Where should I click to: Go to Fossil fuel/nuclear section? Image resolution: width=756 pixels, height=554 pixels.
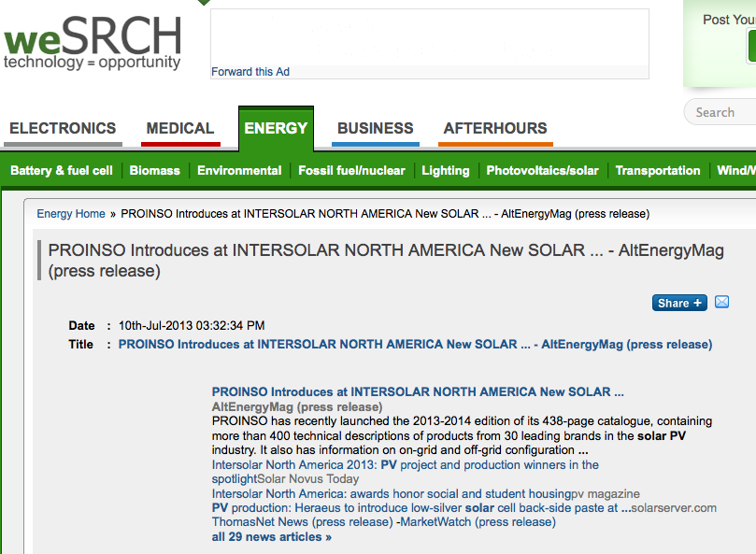coord(351,171)
